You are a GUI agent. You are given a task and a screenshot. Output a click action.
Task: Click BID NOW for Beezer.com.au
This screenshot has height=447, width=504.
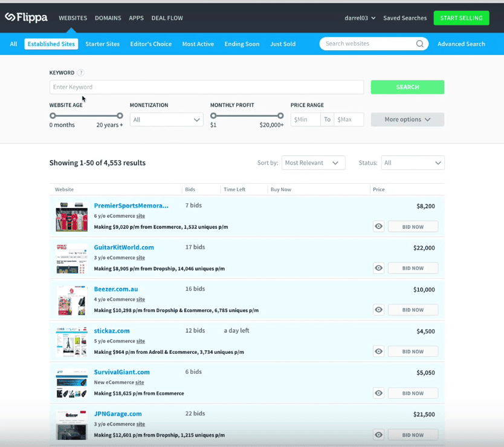[x=413, y=310]
